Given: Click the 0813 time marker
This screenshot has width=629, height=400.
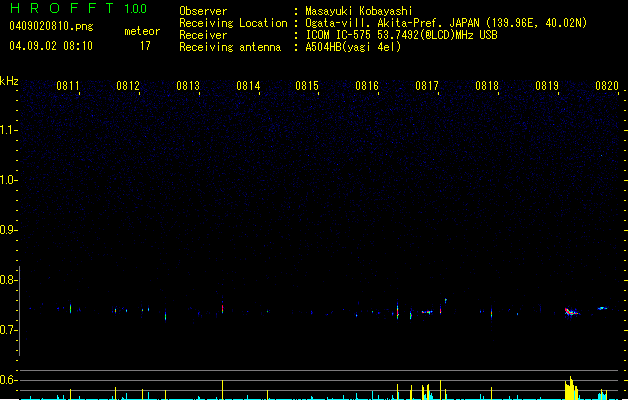Looking at the screenshot, I should [188, 86].
